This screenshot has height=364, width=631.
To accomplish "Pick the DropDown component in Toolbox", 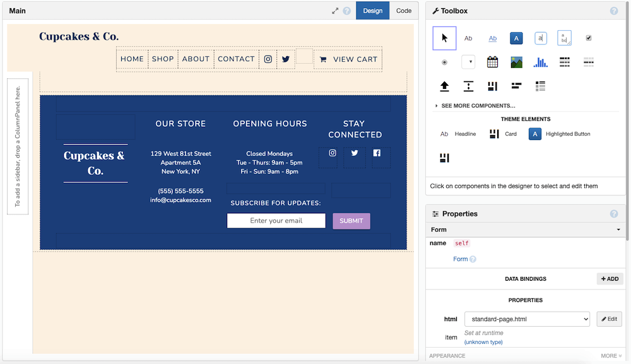I will [x=468, y=62].
